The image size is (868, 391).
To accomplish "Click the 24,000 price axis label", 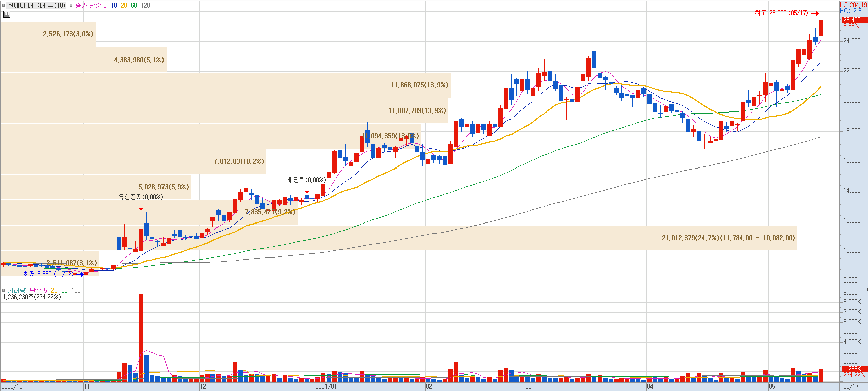I will (852, 41).
